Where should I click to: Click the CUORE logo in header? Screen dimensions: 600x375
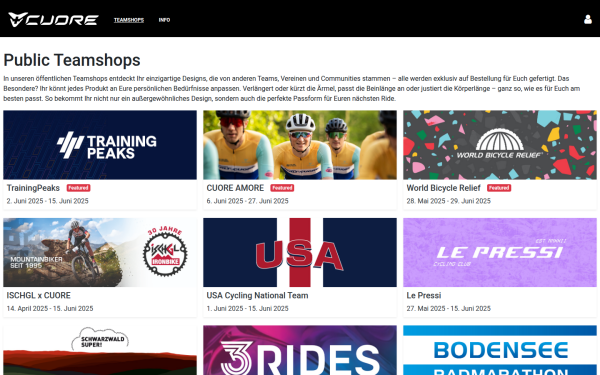[x=54, y=20]
